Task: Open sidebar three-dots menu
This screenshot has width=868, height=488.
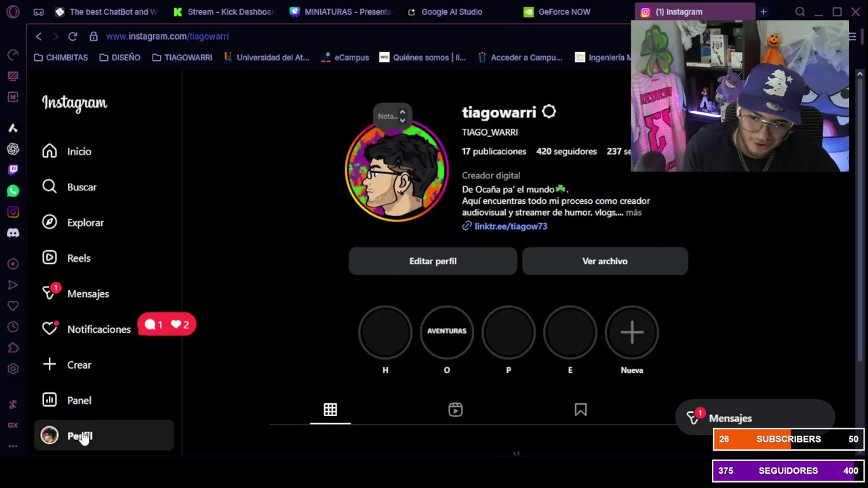Action: coord(13,446)
